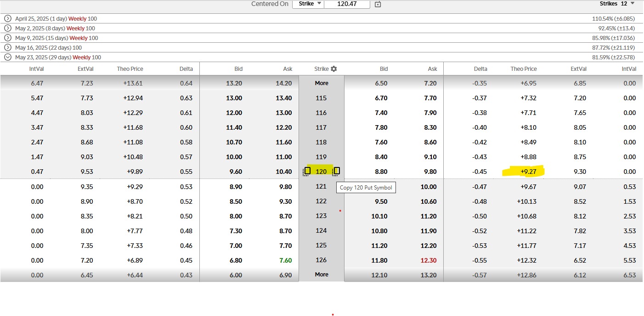Open the Centered On Strike dropdown
Image resolution: width=644 pixels, height=316 pixels.
coord(308,4)
